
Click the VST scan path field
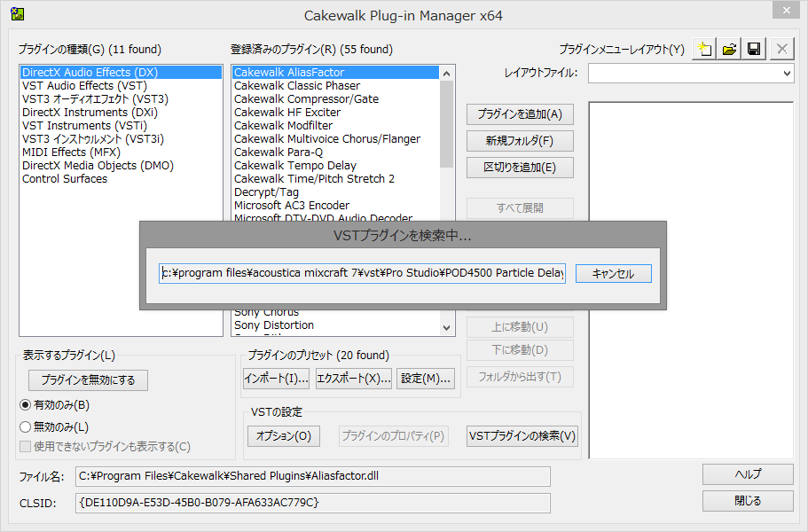pos(362,273)
